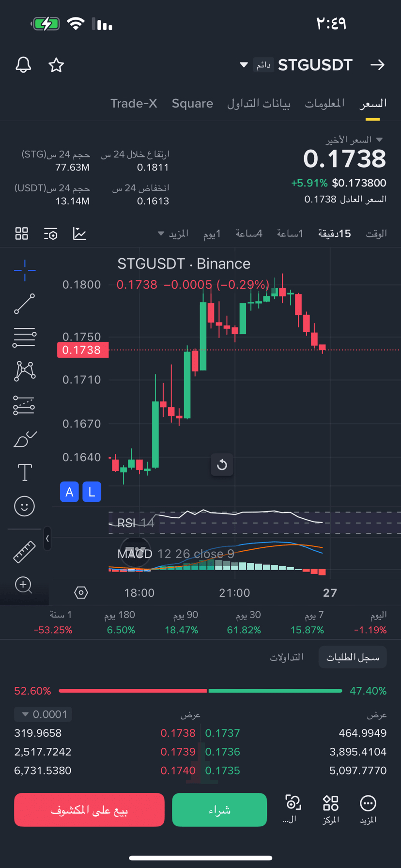
Task: Select the horizontal lines Fibonacci tool
Action: point(25,337)
